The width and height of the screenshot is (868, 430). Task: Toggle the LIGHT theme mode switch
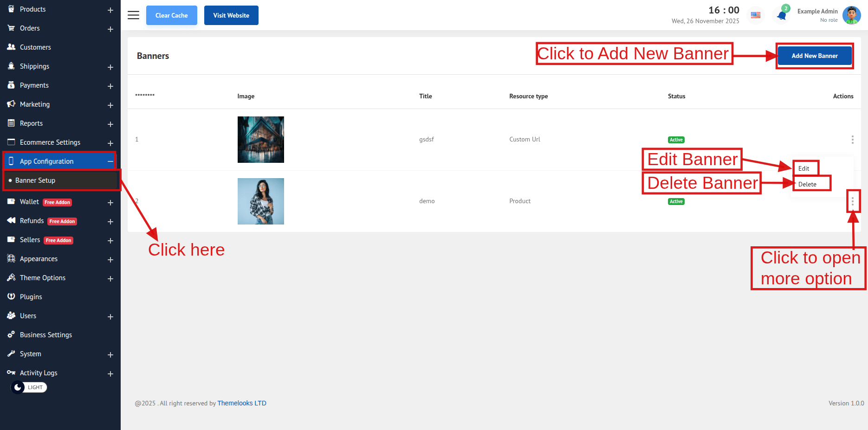(x=29, y=387)
